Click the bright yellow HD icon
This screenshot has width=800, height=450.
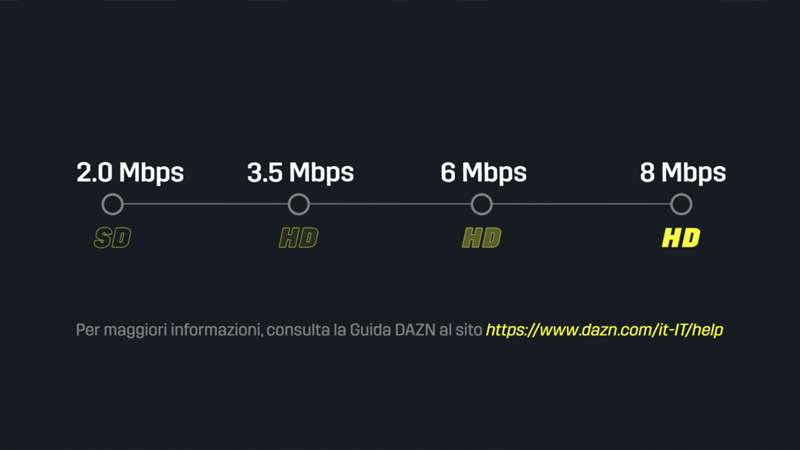[x=681, y=238]
